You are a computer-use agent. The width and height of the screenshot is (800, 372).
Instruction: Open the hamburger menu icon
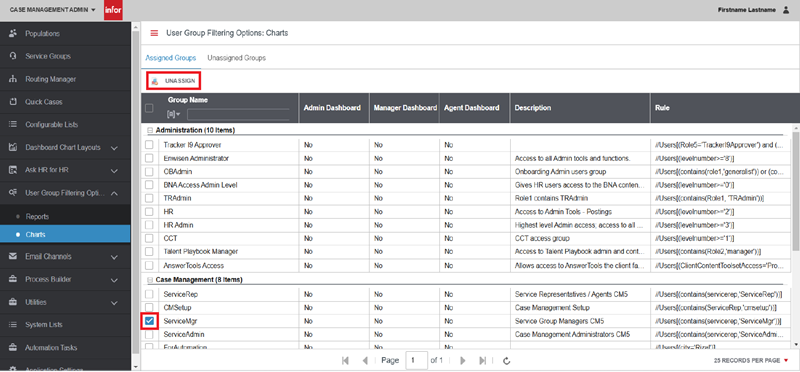coord(154,33)
